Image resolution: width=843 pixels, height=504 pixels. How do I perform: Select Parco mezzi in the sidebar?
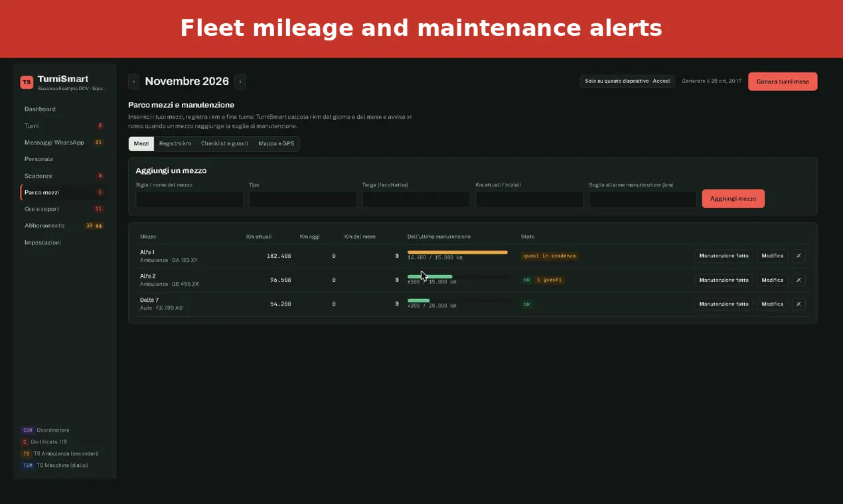click(63, 192)
